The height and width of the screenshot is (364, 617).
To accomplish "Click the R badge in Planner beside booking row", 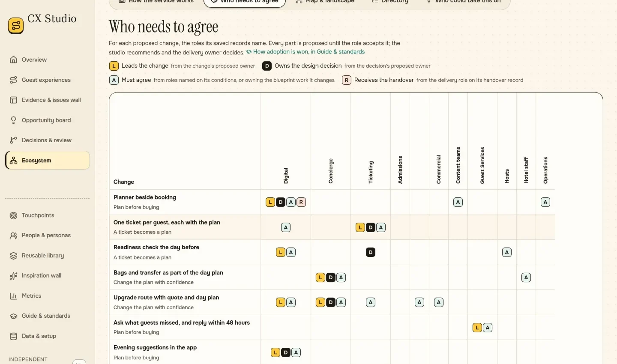I will [301, 202].
